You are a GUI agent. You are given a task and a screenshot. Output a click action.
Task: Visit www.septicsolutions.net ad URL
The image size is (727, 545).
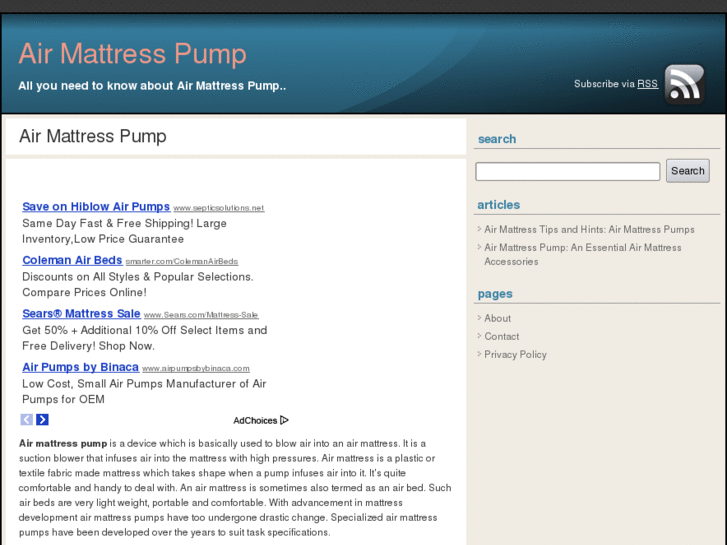click(x=219, y=208)
